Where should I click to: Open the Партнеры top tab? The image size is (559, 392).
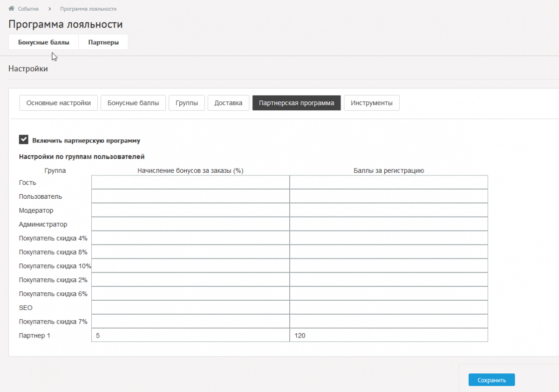[103, 42]
